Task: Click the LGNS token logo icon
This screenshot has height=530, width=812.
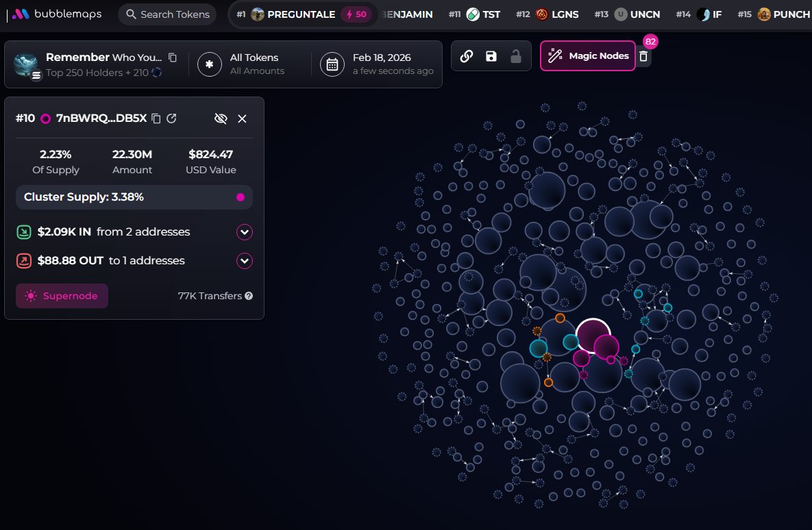Action: point(542,14)
